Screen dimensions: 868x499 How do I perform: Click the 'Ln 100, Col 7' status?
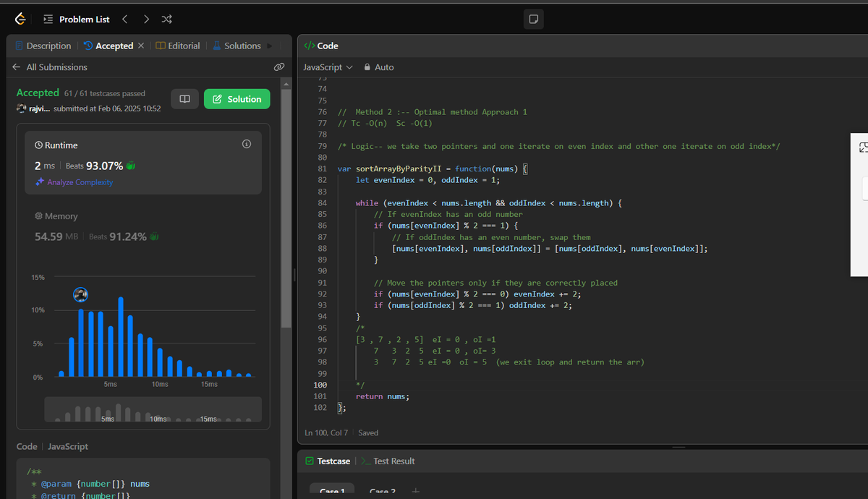pos(326,433)
